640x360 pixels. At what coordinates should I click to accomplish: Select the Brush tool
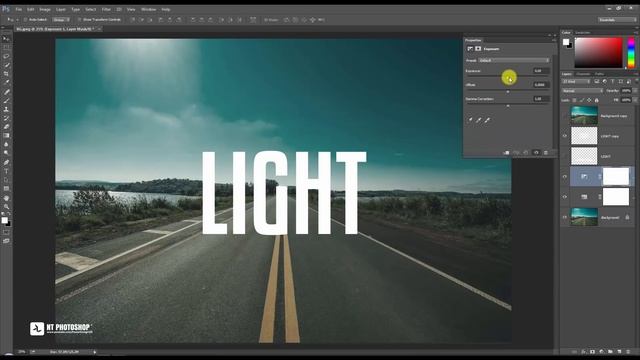pyautogui.click(x=6, y=100)
